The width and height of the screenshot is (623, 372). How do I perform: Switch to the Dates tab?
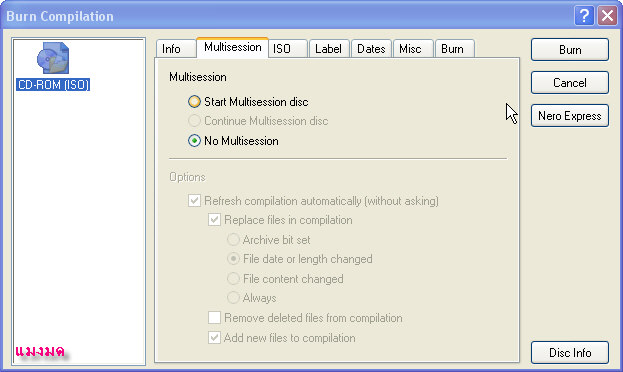[371, 49]
